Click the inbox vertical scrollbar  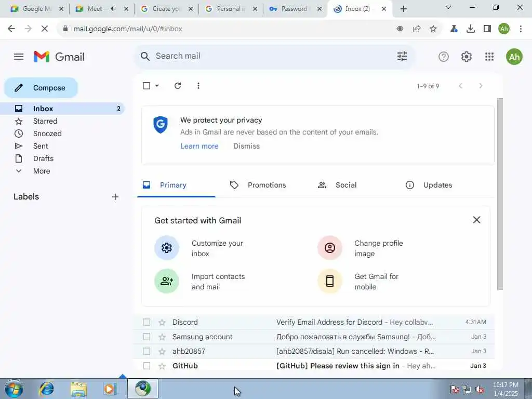tap(500, 194)
